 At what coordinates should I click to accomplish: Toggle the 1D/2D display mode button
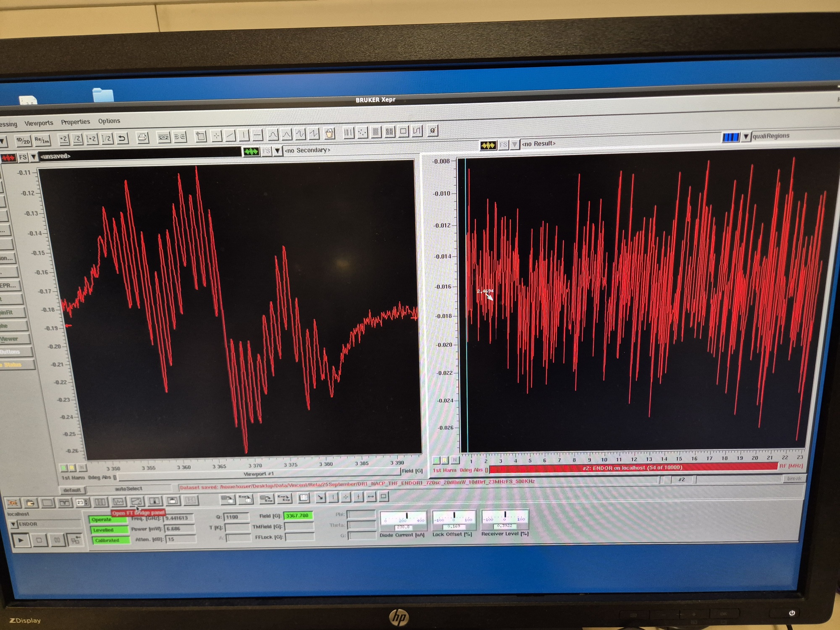(x=23, y=141)
